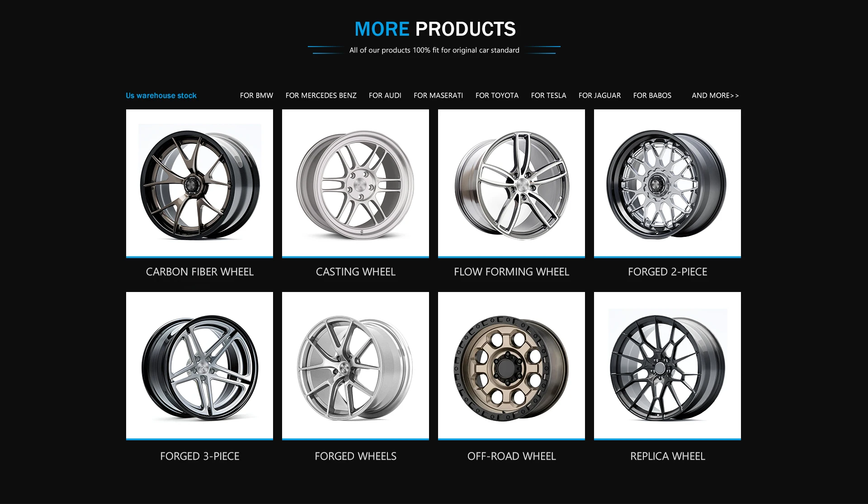The height and width of the screenshot is (504, 868).
Task: Select FOR MERCEDES BENZ category
Action: click(x=321, y=95)
